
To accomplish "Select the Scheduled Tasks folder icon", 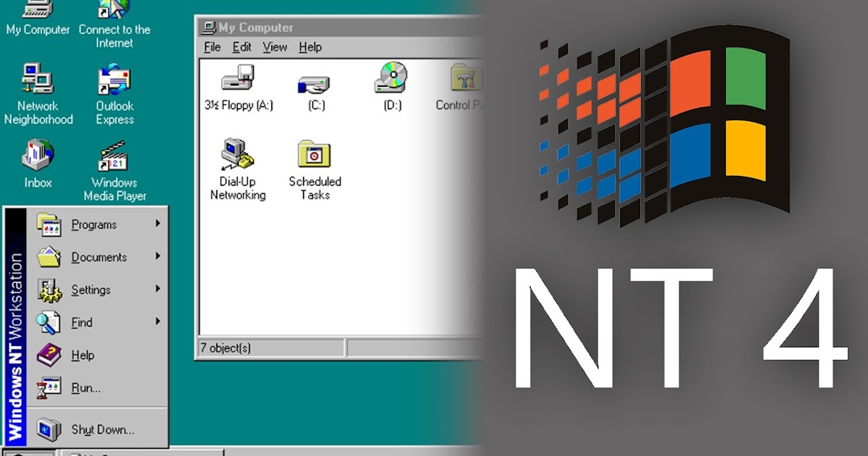I will 314,154.
